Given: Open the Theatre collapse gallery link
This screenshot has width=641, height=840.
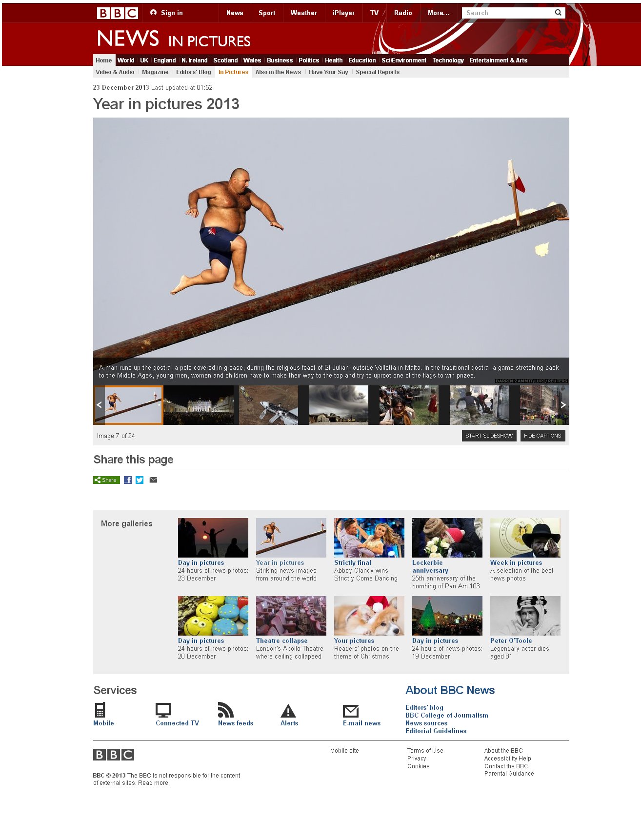Looking at the screenshot, I should [x=281, y=640].
